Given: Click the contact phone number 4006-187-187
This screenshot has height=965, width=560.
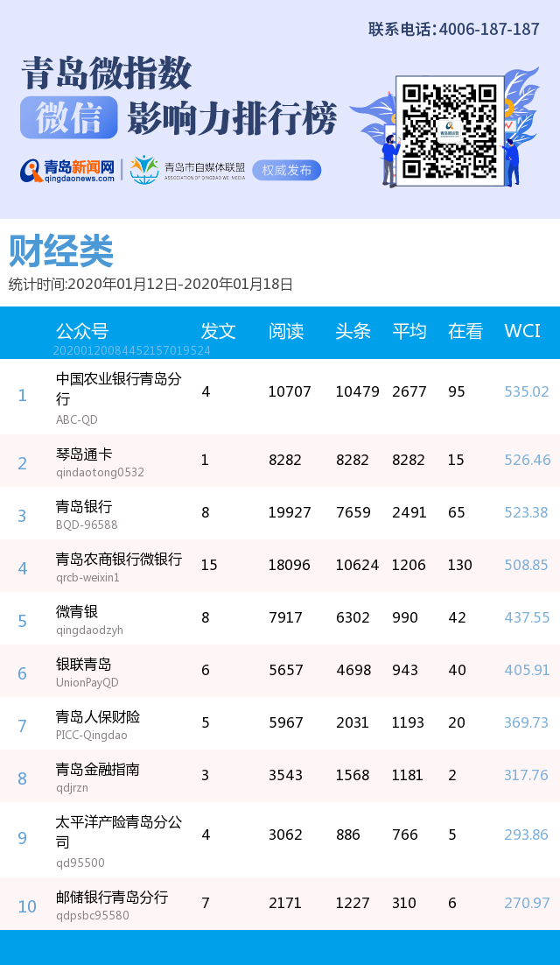Looking at the screenshot, I should point(488,29).
